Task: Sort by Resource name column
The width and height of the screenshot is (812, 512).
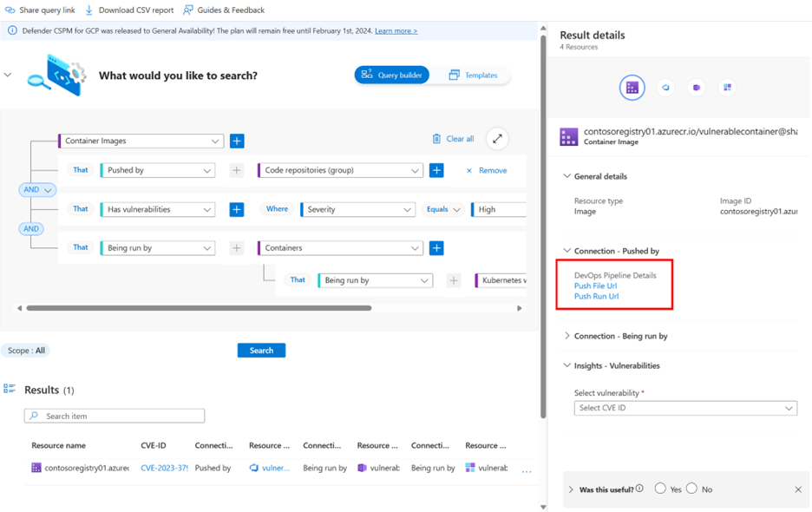Action: (58, 445)
